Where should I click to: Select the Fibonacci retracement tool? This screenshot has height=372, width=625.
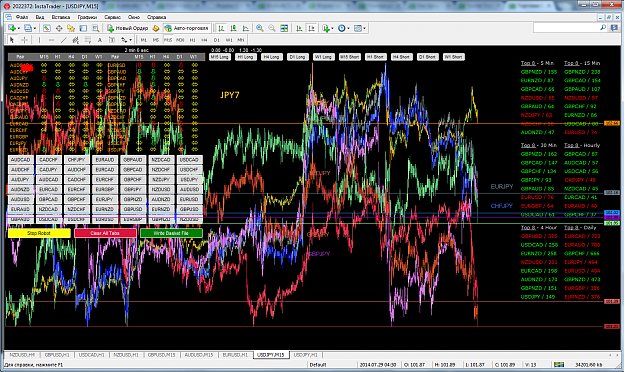pos(88,40)
